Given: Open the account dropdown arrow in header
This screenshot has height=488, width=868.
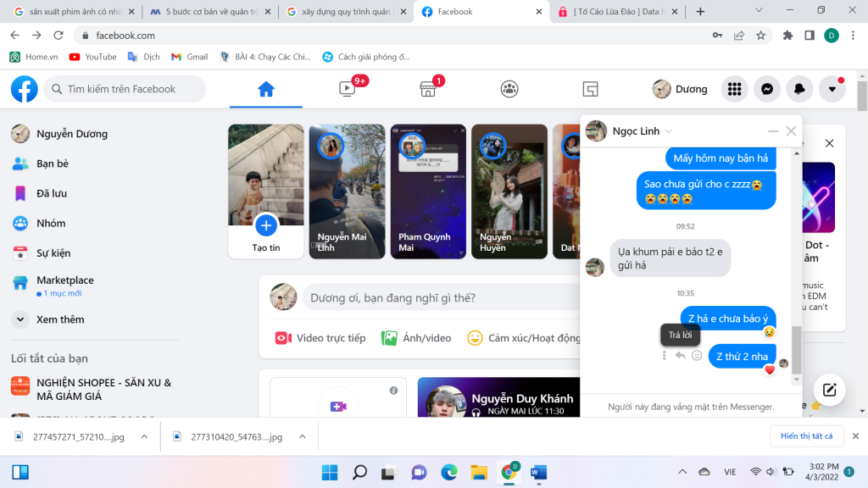Looking at the screenshot, I should tap(832, 89).
